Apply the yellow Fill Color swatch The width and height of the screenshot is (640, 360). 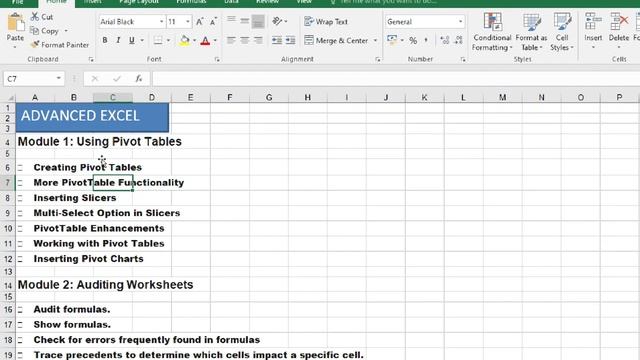[184, 40]
